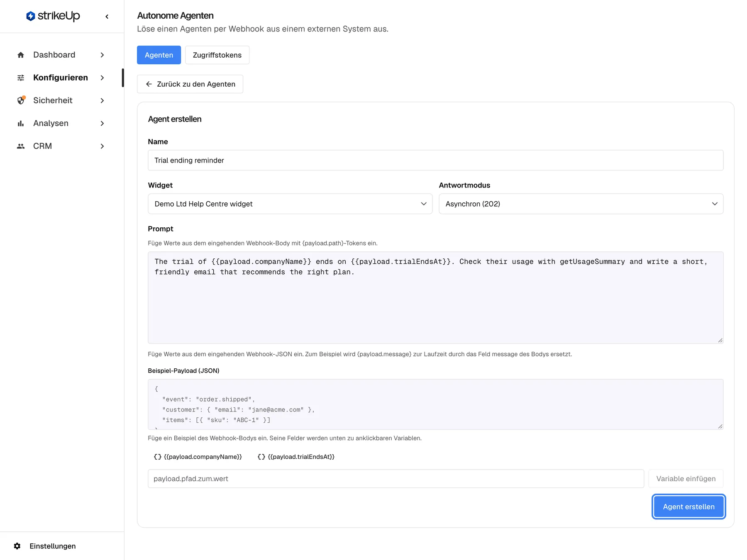Open Dashboard in the sidebar

[x=61, y=55]
